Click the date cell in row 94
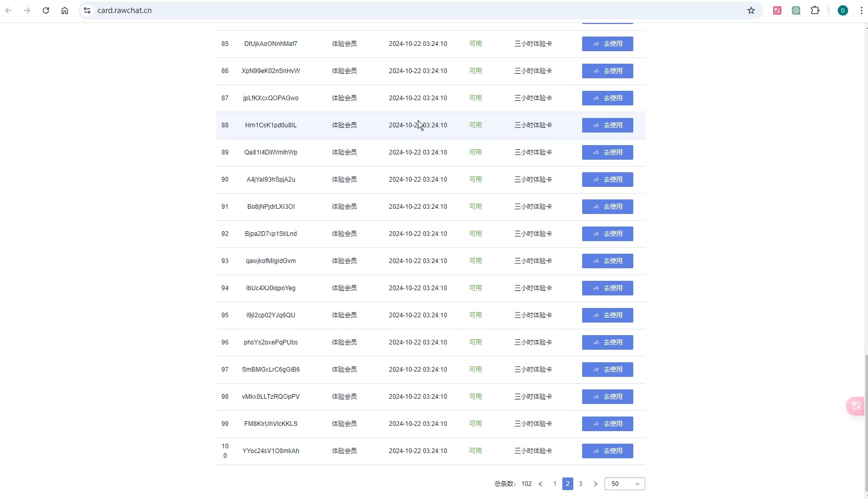The image size is (868, 499). tap(418, 288)
